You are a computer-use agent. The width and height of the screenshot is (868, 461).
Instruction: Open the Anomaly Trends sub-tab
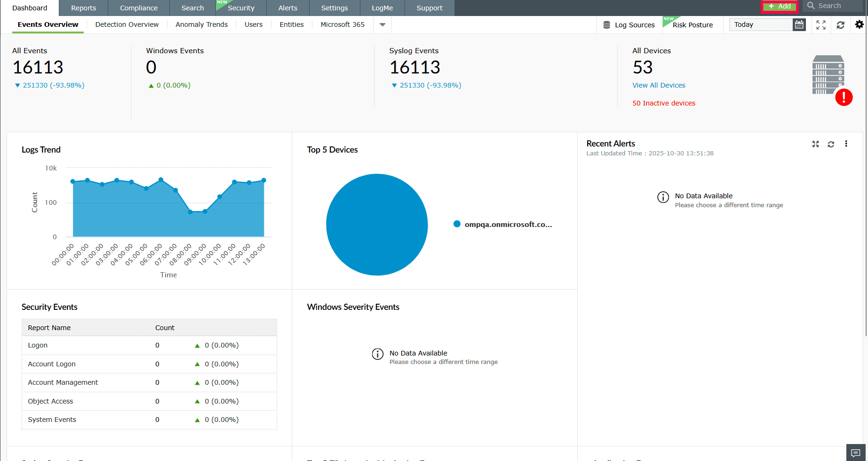(x=201, y=24)
